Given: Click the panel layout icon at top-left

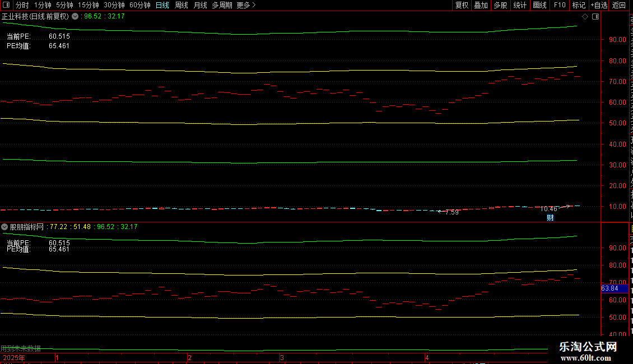Looking at the screenshot, I should (6, 5).
